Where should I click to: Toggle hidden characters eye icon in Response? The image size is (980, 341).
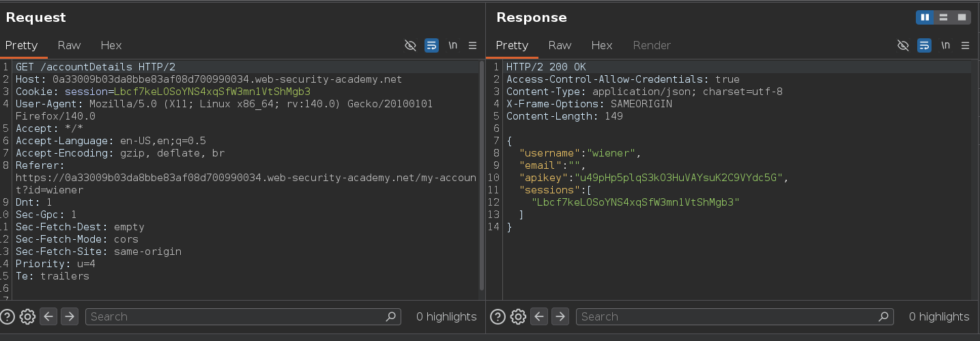(x=903, y=45)
